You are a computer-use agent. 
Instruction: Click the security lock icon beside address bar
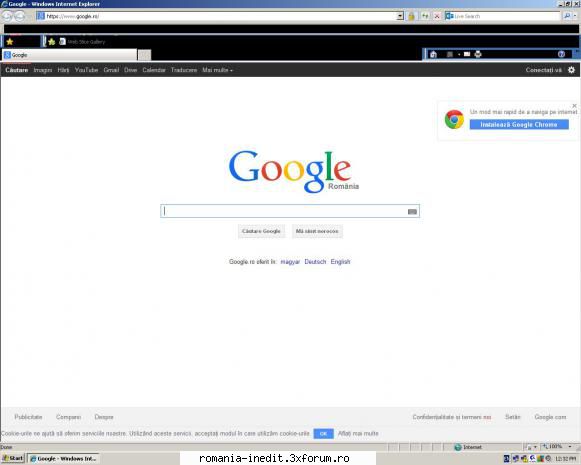pos(411,16)
